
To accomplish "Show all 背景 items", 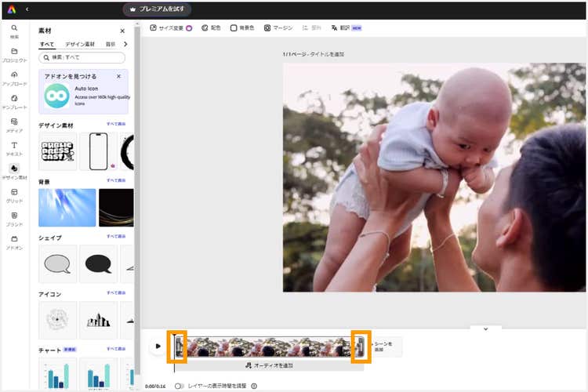I will point(116,180).
